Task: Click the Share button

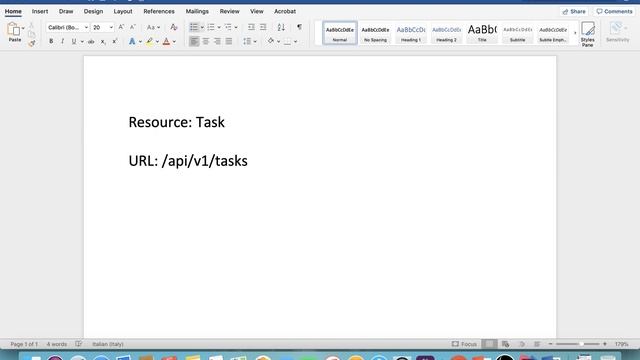Action: click(x=574, y=11)
